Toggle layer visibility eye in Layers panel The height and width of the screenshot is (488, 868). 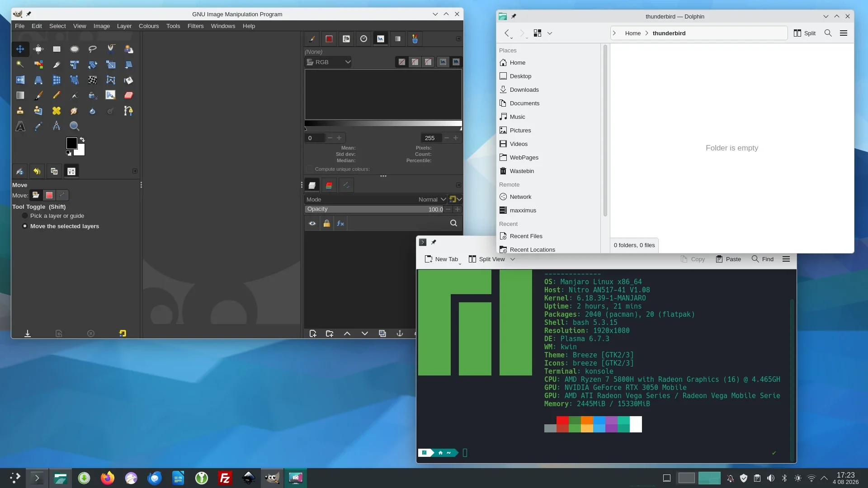(x=312, y=223)
